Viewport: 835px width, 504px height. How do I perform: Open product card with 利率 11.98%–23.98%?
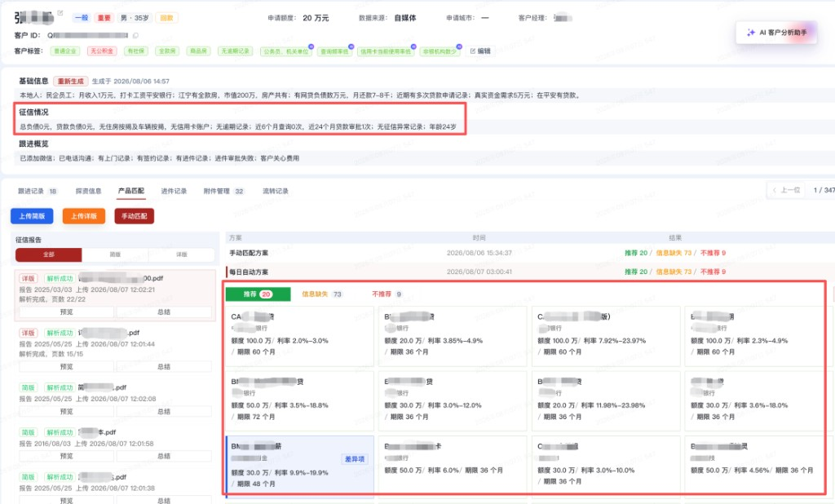(606, 400)
